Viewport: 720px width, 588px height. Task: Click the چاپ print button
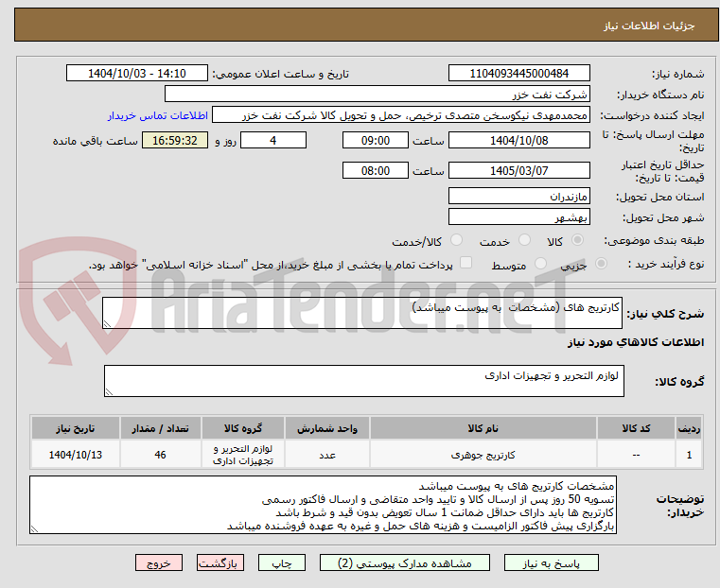282,562
